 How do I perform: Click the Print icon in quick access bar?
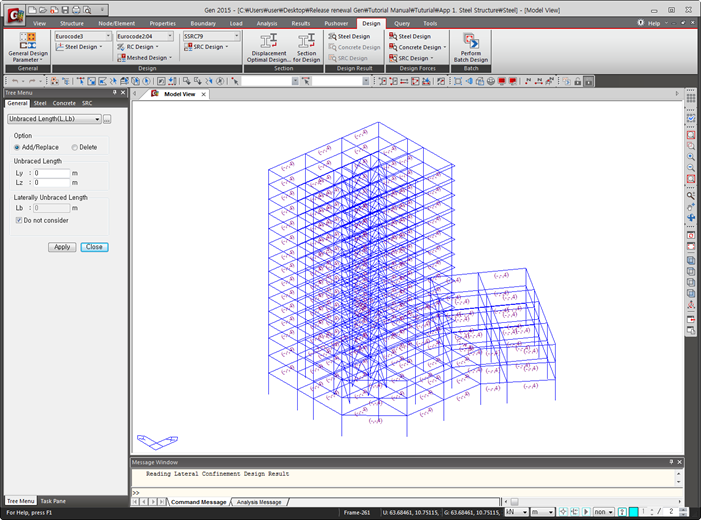pos(76,9)
